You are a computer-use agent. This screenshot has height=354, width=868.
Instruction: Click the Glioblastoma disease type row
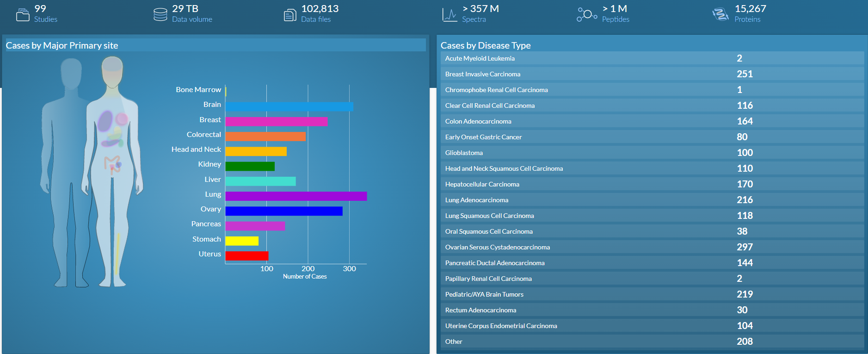coord(464,153)
